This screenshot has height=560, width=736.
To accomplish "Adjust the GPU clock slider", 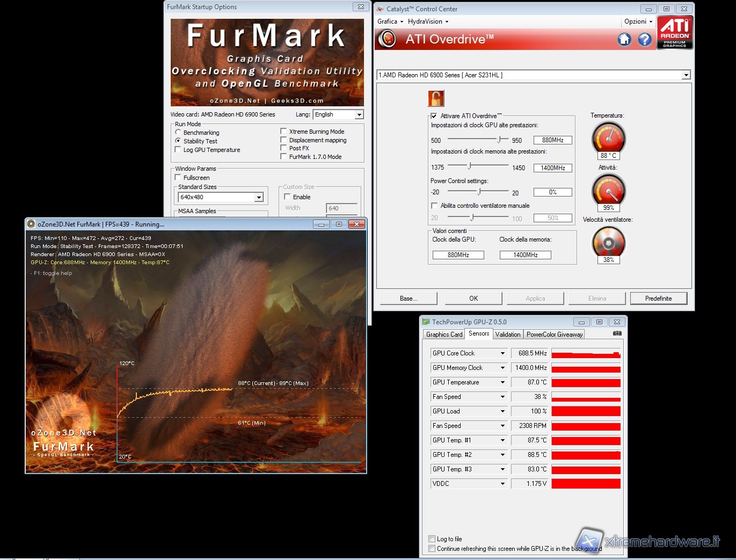I will (x=500, y=140).
